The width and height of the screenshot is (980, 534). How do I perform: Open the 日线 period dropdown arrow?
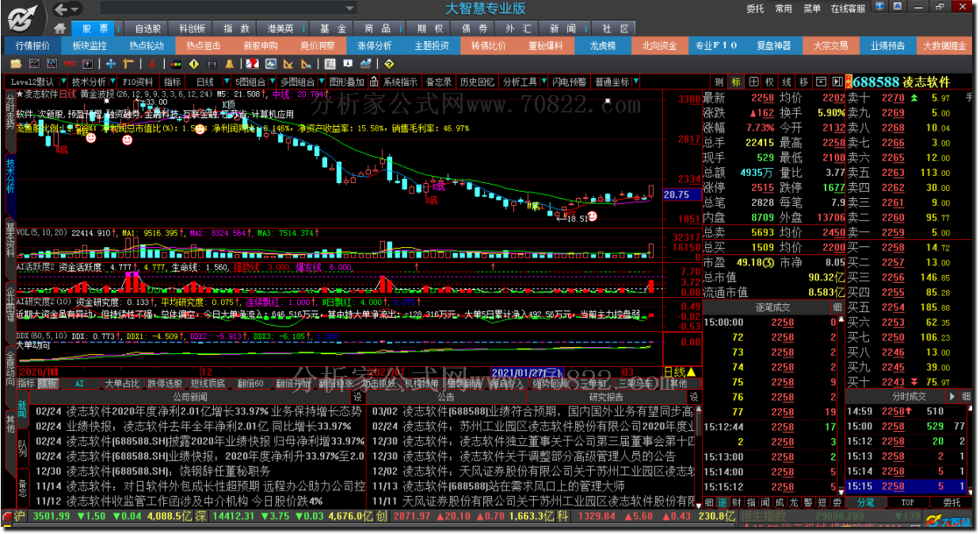pyautogui.click(x=226, y=82)
